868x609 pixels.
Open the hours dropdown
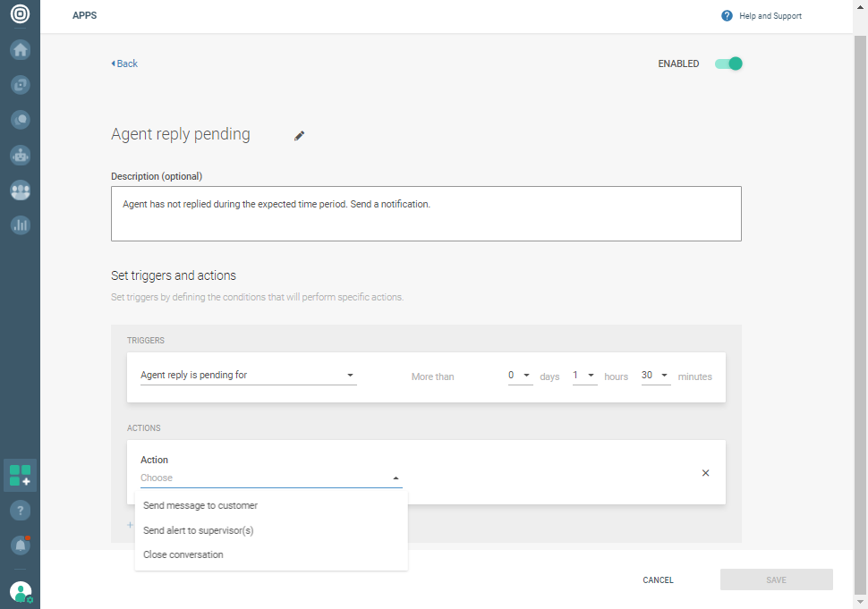(x=584, y=376)
